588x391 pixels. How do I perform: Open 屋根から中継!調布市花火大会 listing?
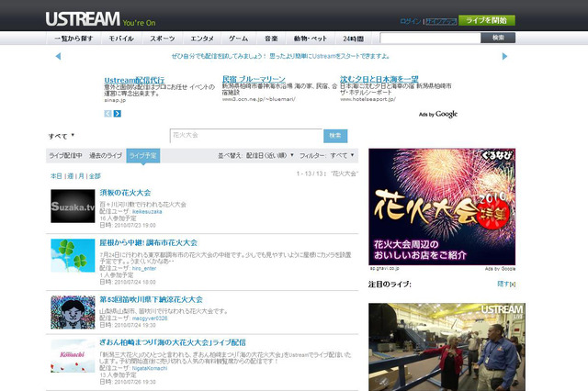click(x=149, y=242)
